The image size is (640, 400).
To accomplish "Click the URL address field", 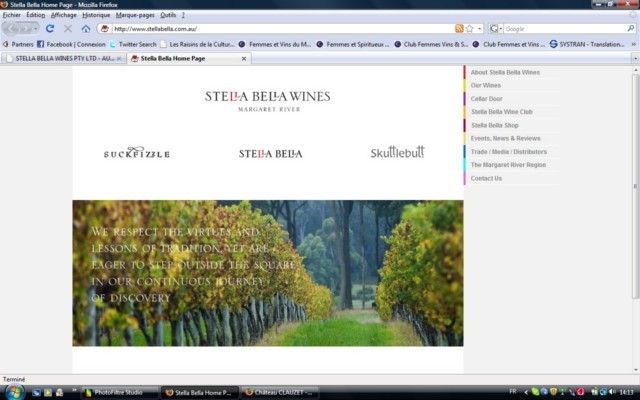I will pyautogui.click(x=283, y=29).
